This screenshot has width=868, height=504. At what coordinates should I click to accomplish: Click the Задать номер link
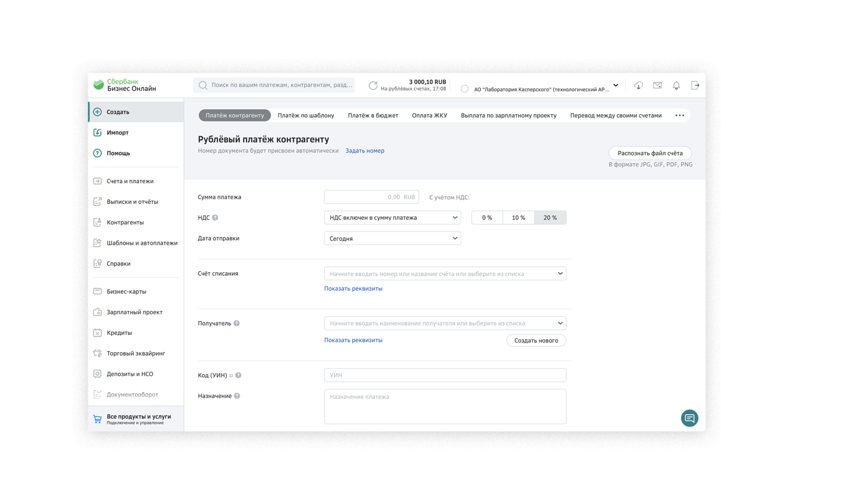(365, 151)
